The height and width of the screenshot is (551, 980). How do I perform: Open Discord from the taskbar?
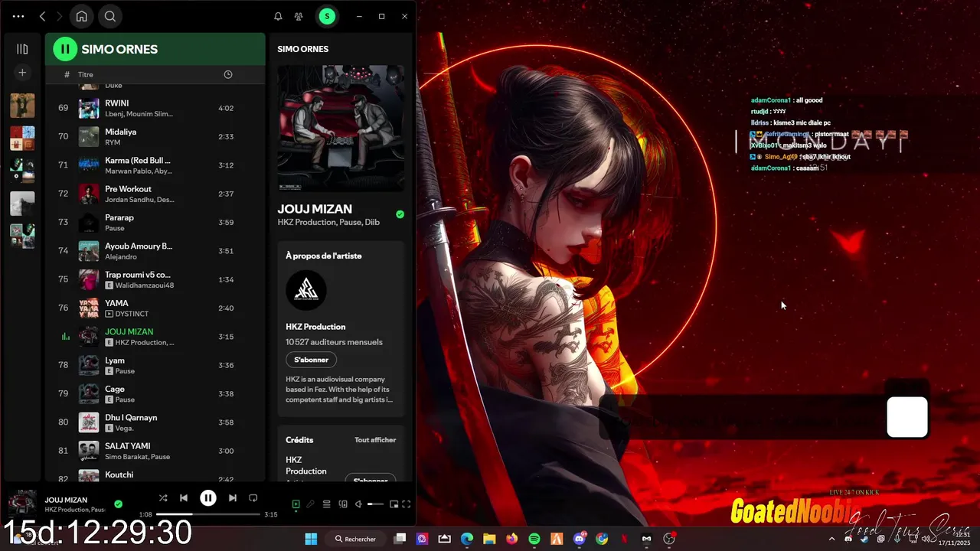coord(580,539)
